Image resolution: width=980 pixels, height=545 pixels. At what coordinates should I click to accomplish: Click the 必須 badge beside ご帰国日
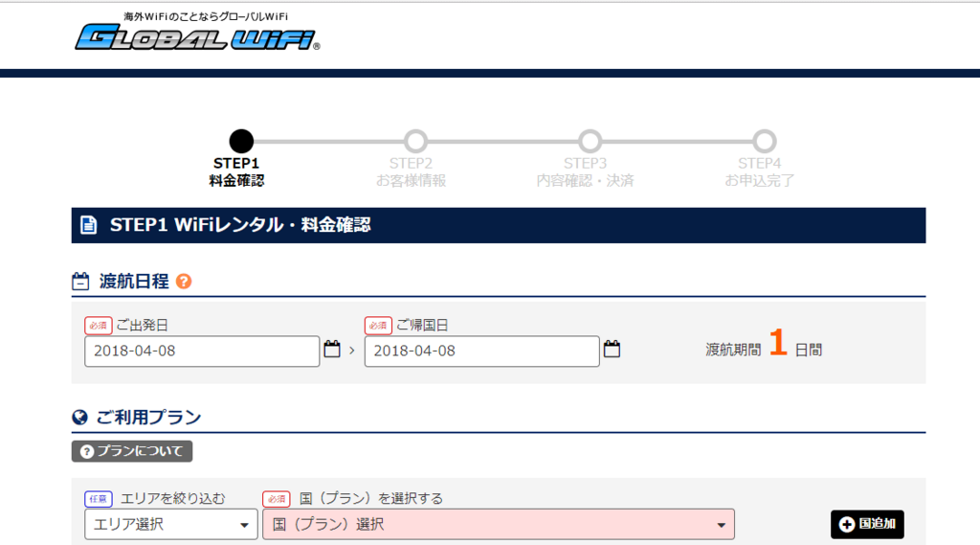[x=378, y=326]
